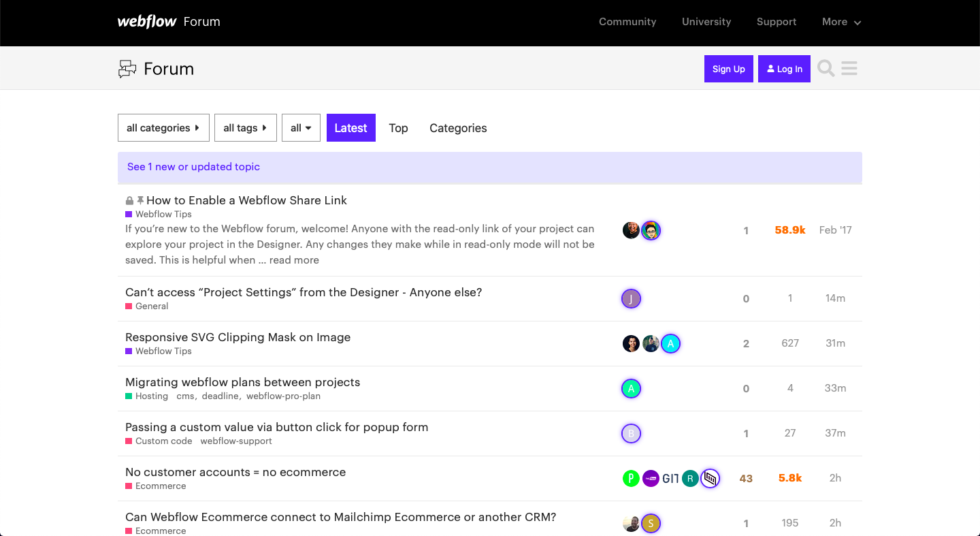Viewport: 980px width, 536px height.
Task: Open Mailchimp Ecommerce CRM topic
Action: click(x=341, y=517)
